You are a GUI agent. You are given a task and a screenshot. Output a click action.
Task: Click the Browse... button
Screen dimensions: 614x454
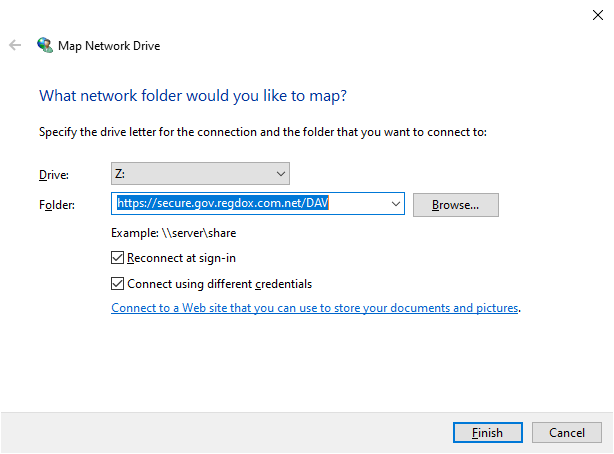click(x=456, y=205)
